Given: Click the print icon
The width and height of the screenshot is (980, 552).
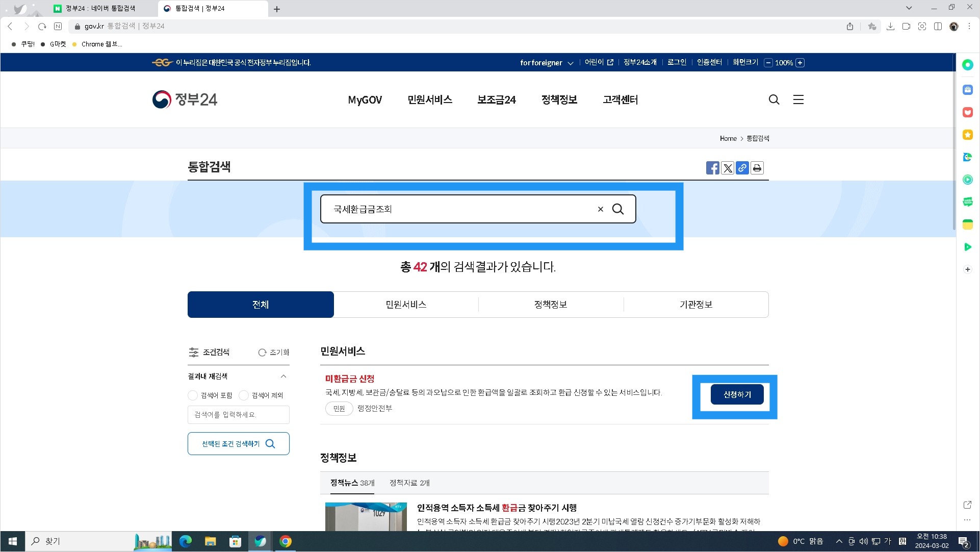Looking at the screenshot, I should tap(757, 167).
